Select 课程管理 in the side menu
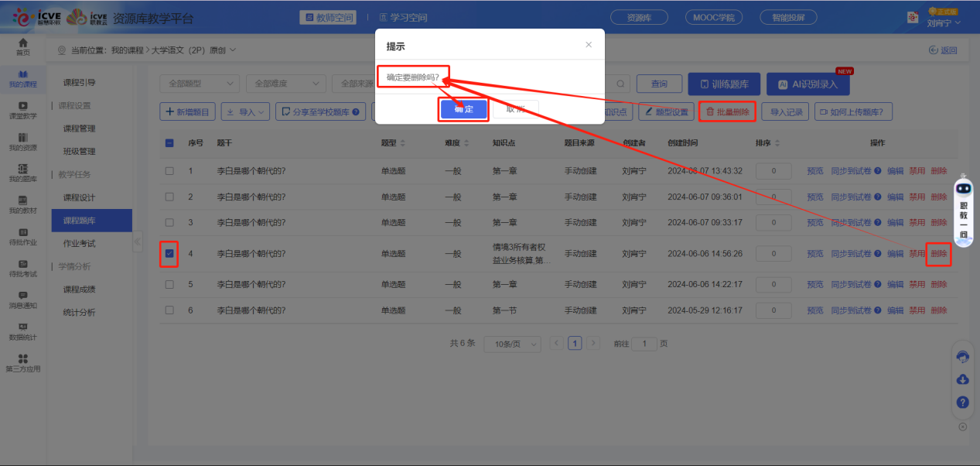 tap(79, 128)
